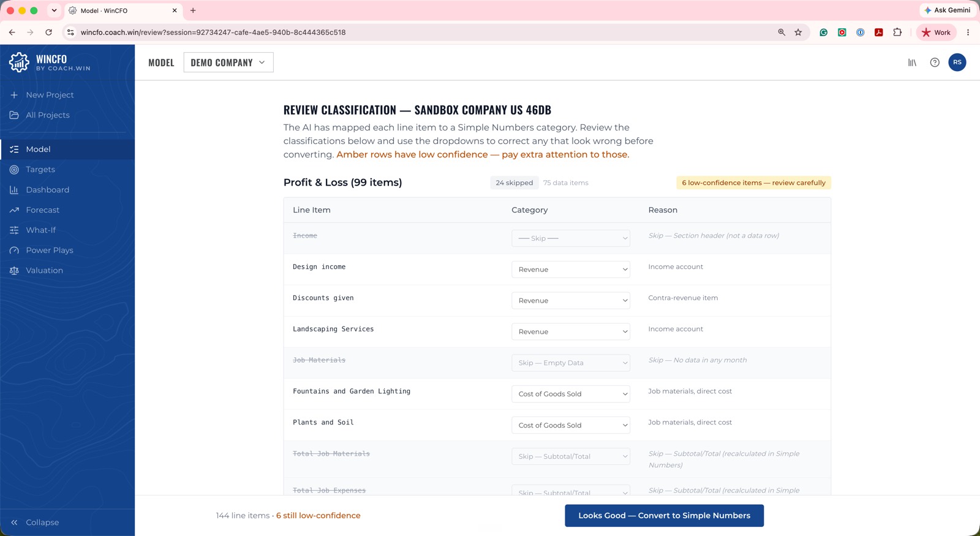
Task: Open a new browser tab
Action: tap(193, 10)
